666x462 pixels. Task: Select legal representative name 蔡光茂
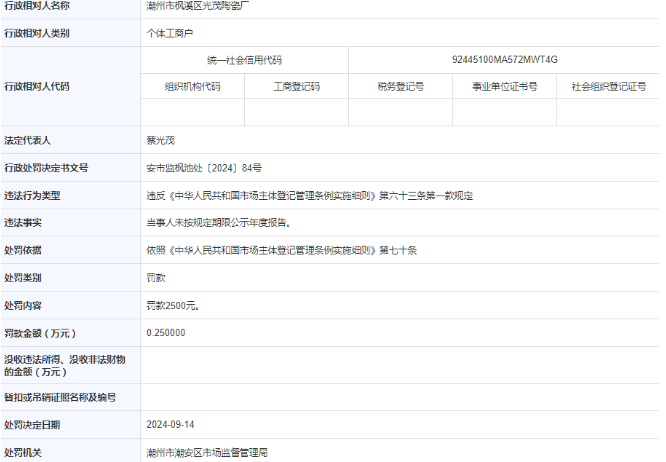(x=163, y=141)
